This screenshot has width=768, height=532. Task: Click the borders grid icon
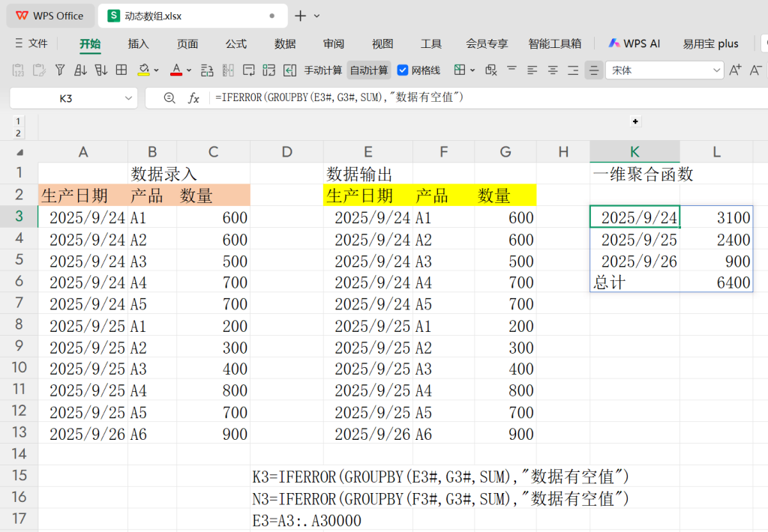coord(121,70)
